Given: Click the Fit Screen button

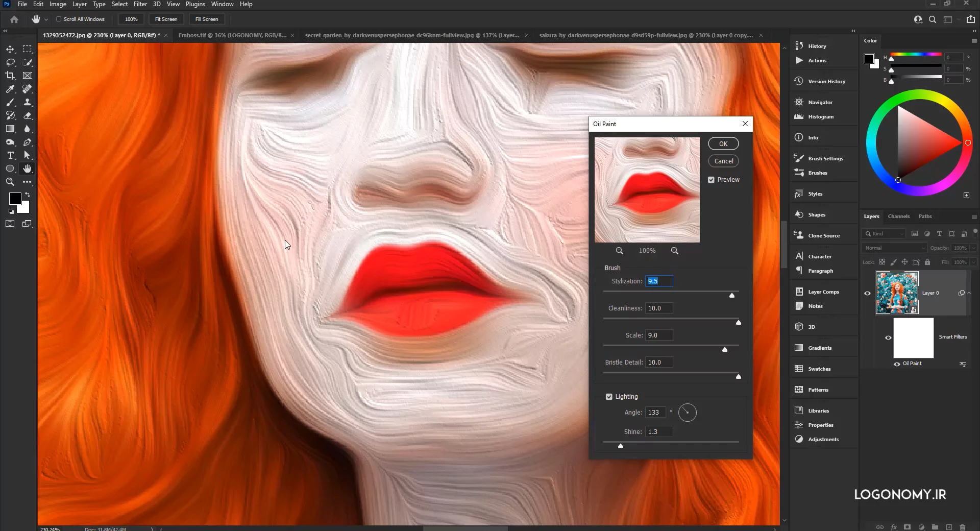Looking at the screenshot, I should click(x=166, y=19).
